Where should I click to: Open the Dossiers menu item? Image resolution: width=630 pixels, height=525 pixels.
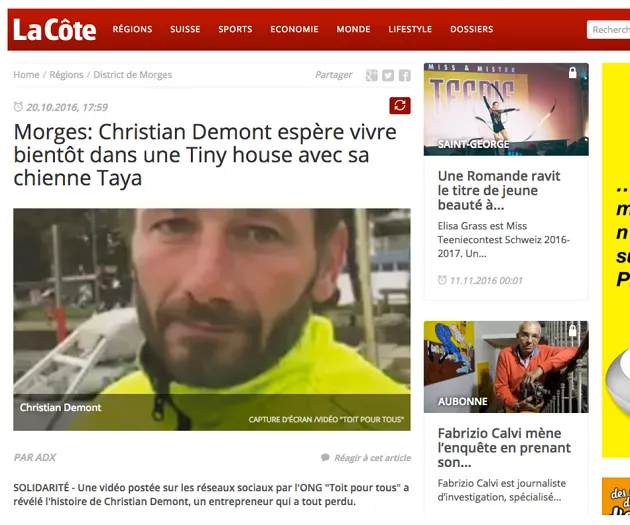click(x=471, y=29)
